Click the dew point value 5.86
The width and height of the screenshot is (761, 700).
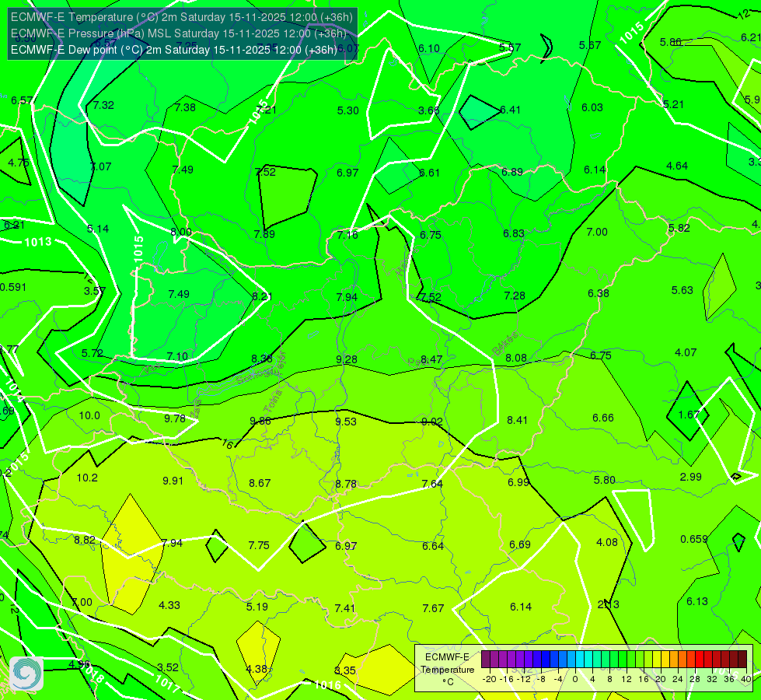(671, 42)
